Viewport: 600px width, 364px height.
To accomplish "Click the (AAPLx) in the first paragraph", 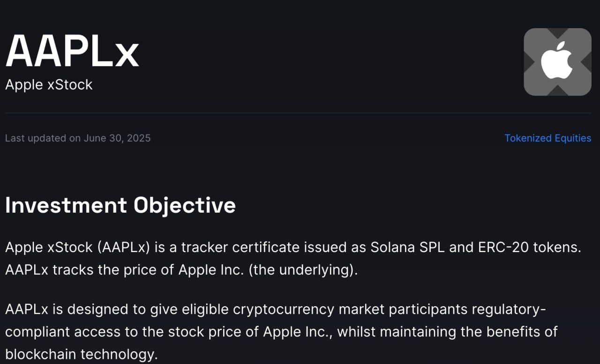I will 124,247.
